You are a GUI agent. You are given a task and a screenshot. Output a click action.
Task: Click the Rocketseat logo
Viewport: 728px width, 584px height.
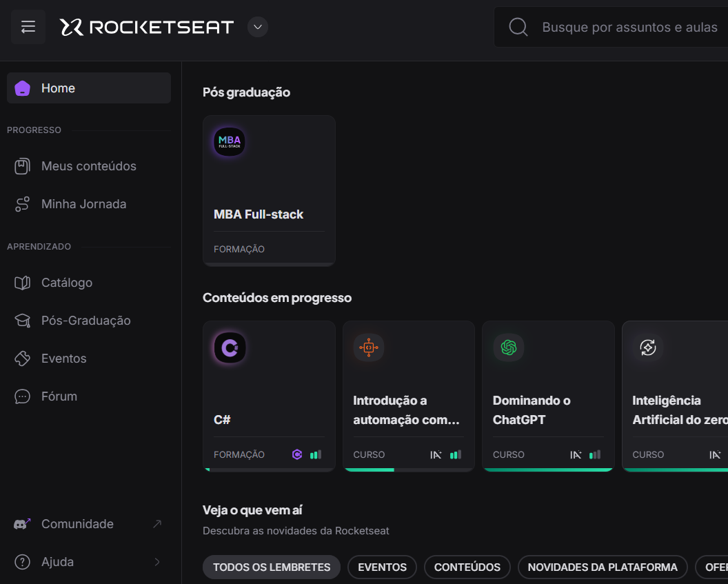pyautogui.click(x=147, y=27)
